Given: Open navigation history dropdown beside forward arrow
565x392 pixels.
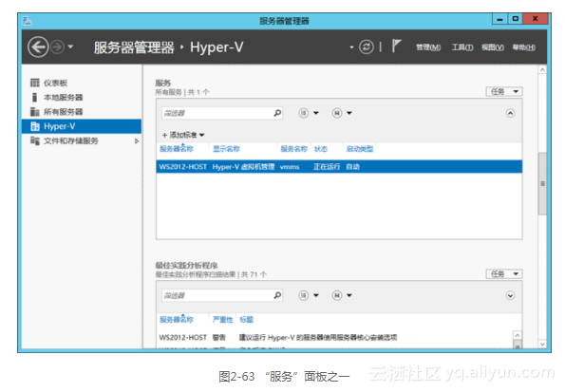Looking at the screenshot, I should click(x=70, y=47).
